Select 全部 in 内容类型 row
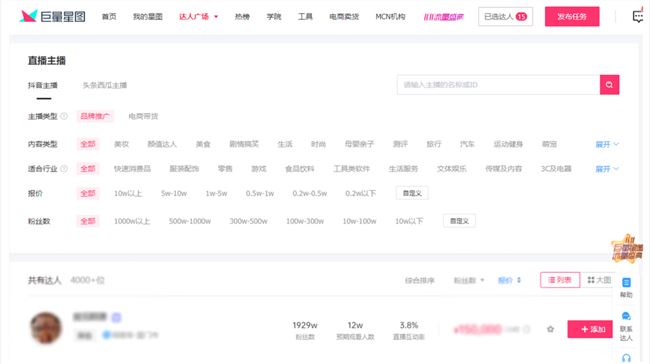Image resolution: width=650 pixels, height=364 pixels. pos(88,144)
